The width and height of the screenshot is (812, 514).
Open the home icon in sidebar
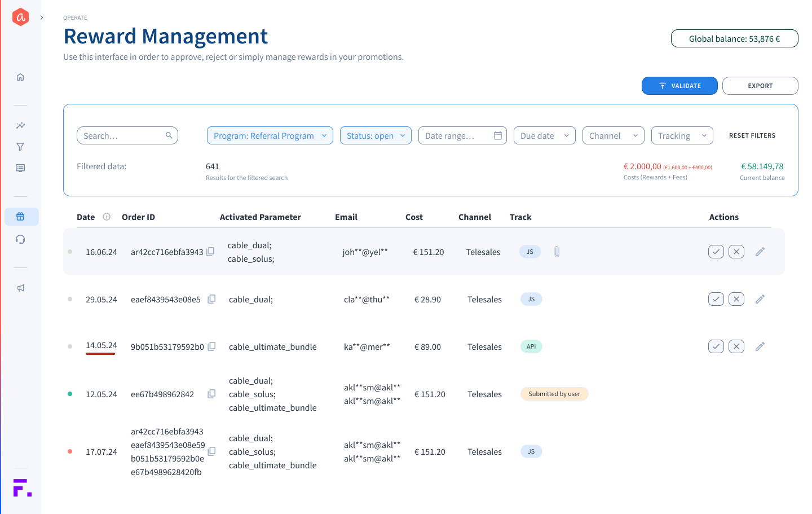[x=20, y=77]
